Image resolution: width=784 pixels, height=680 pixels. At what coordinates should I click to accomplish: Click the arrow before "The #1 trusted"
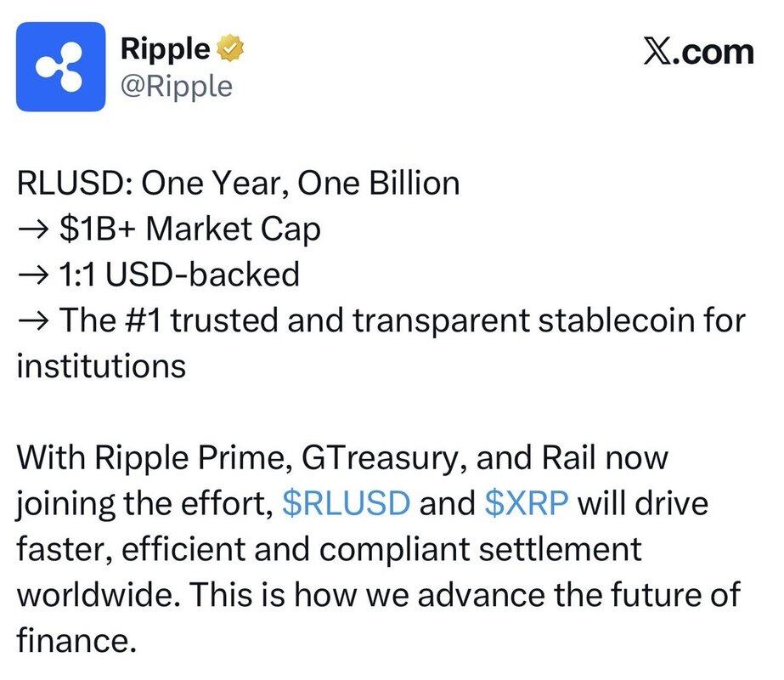[33, 320]
